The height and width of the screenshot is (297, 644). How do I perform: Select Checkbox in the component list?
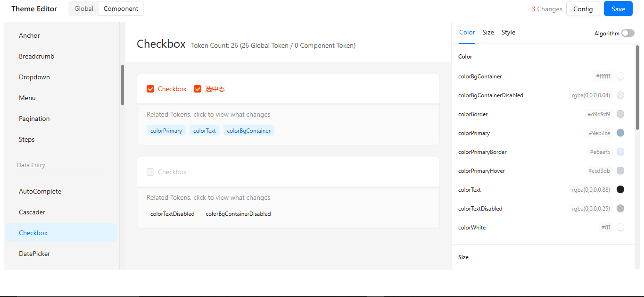[x=61, y=233]
